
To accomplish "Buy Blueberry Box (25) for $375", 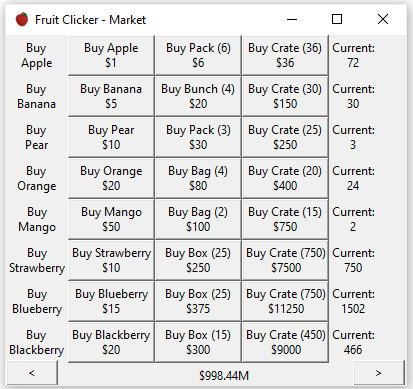I will click(x=198, y=301).
